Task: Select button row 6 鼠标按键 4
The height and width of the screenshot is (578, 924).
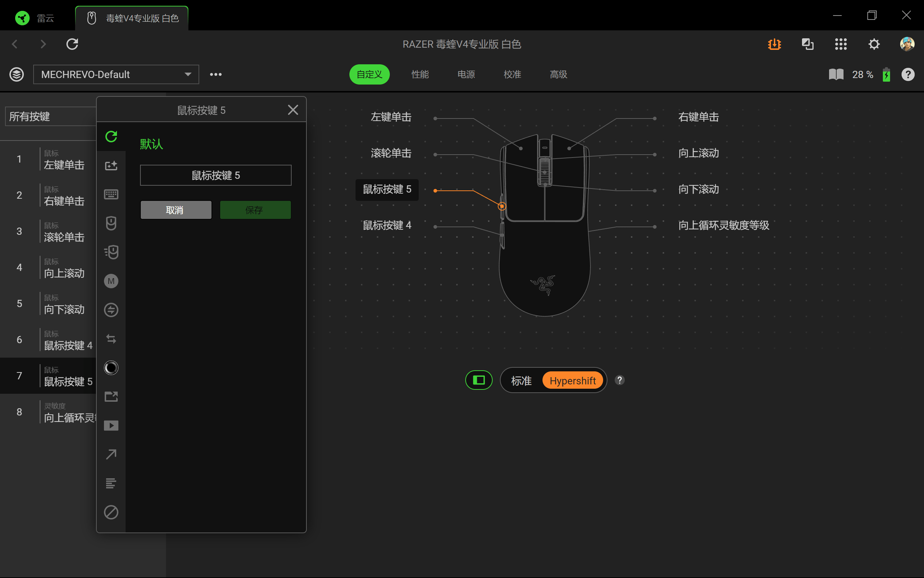Action: (48, 340)
